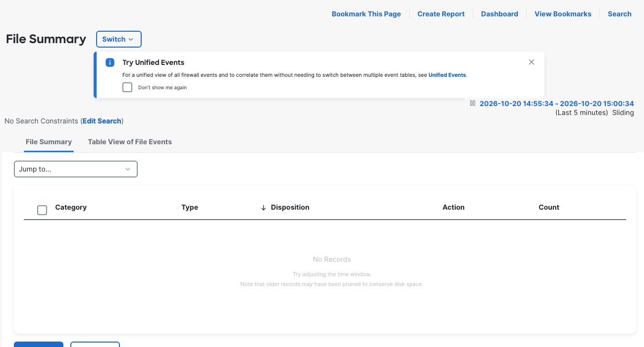
Task: Click Bookmark This Page link
Action: [366, 14]
